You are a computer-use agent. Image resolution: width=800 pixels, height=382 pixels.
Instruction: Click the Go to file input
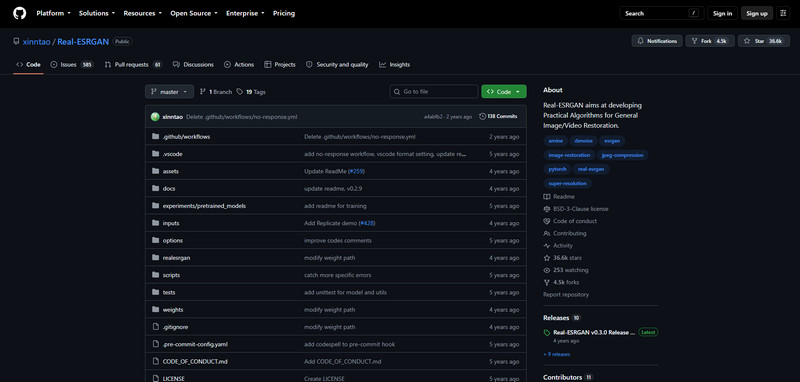434,92
